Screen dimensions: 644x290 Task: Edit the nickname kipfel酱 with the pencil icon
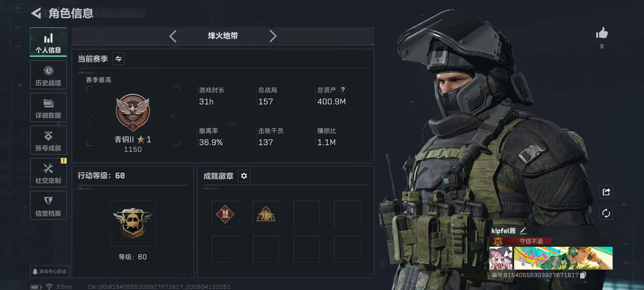(523, 231)
